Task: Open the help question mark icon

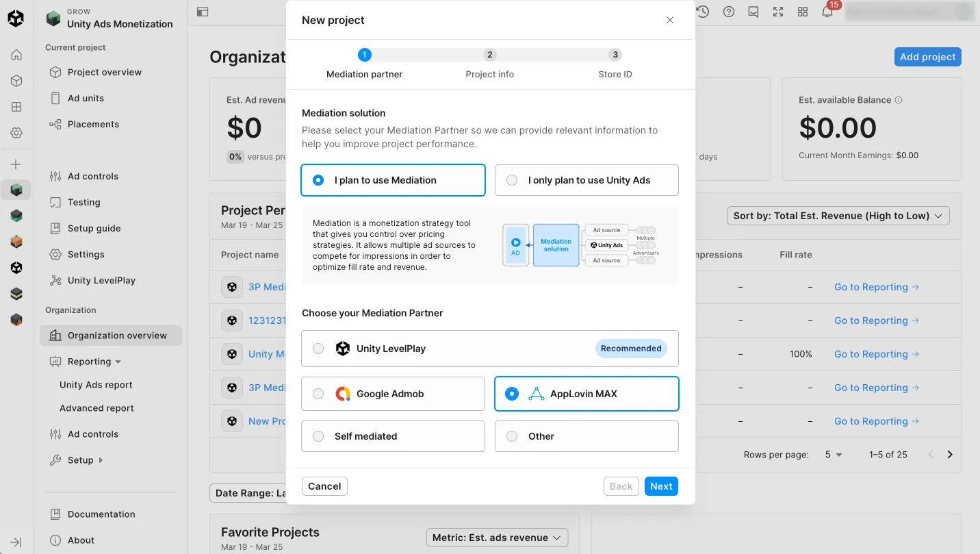Action: (729, 12)
